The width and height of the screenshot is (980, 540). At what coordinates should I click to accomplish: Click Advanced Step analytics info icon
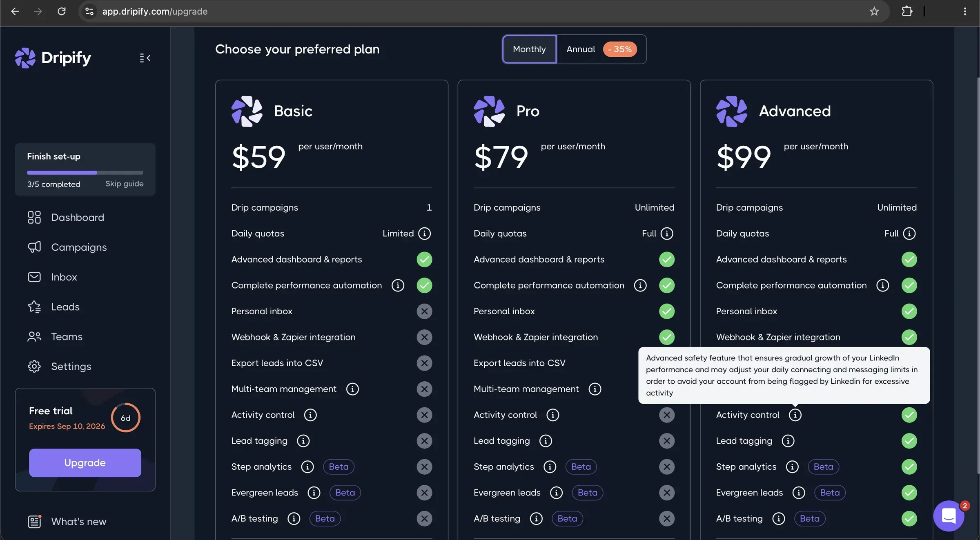[792, 467]
